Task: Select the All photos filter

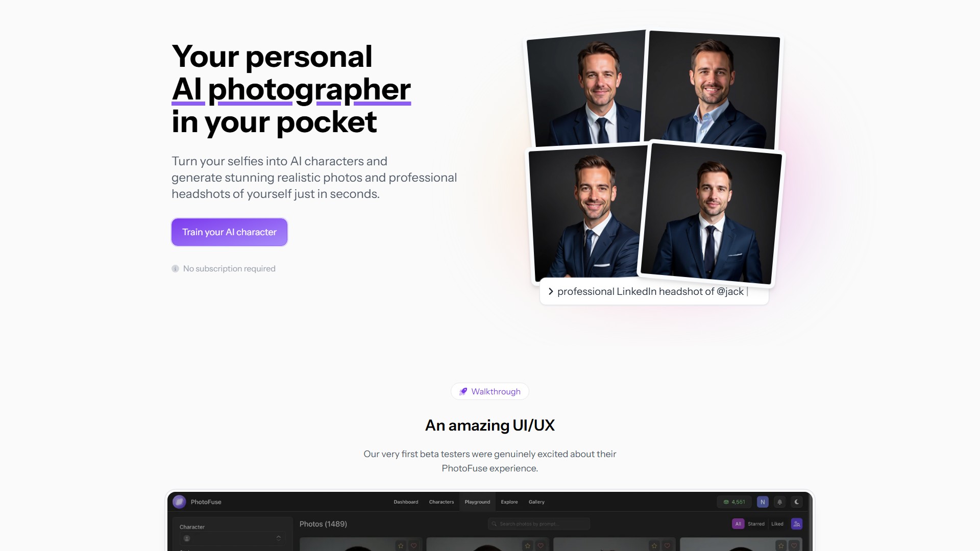Action: pyautogui.click(x=738, y=524)
